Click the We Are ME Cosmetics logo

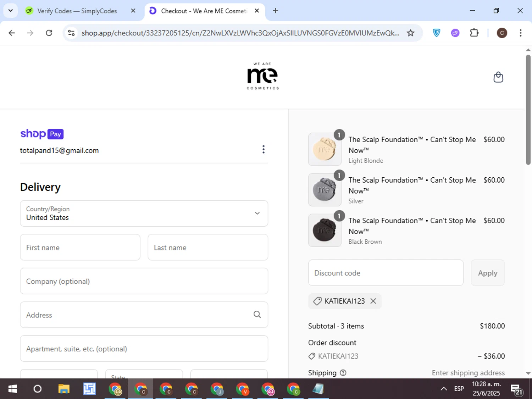click(x=263, y=76)
